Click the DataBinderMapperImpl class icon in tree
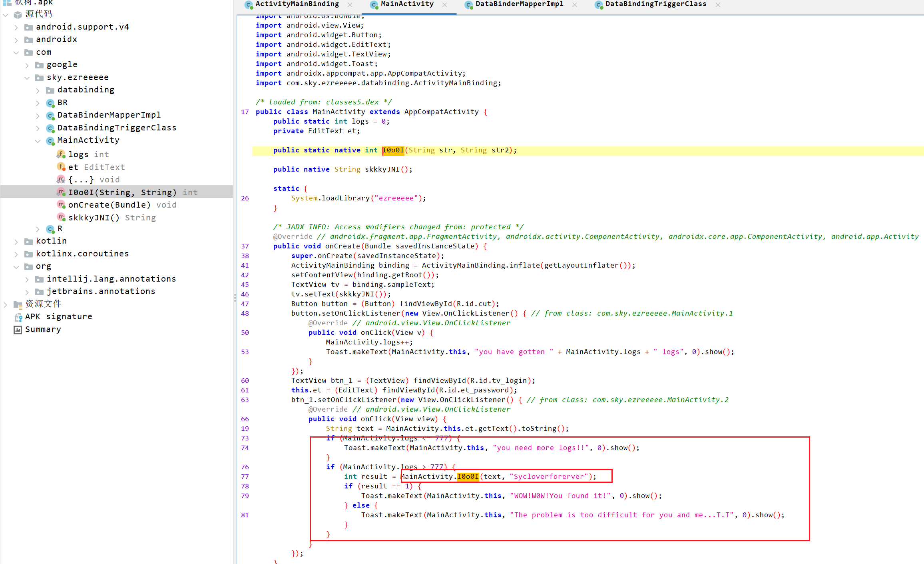Screen dimensions: 924x564 pyautogui.click(x=50, y=115)
